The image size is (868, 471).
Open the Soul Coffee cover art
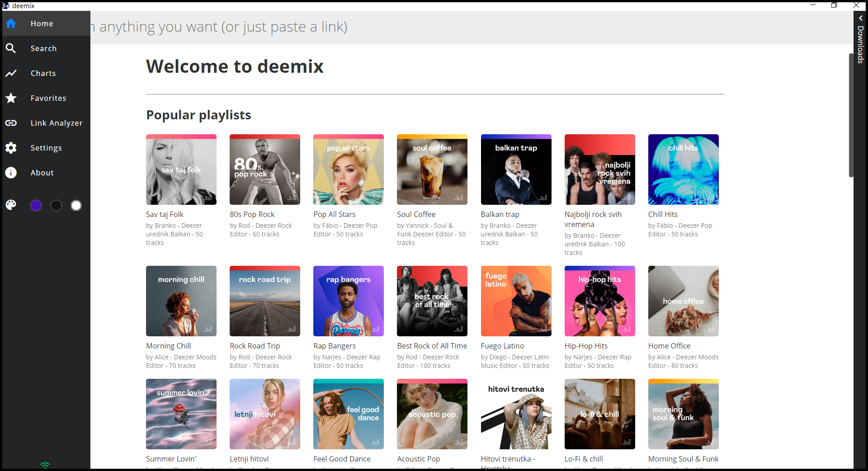click(432, 170)
